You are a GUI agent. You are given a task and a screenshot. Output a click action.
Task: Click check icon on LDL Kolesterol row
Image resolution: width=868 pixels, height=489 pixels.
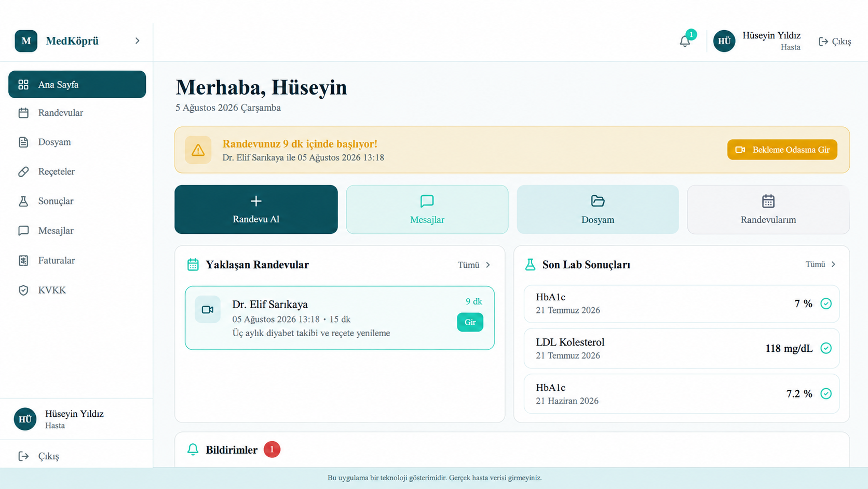[826, 348]
